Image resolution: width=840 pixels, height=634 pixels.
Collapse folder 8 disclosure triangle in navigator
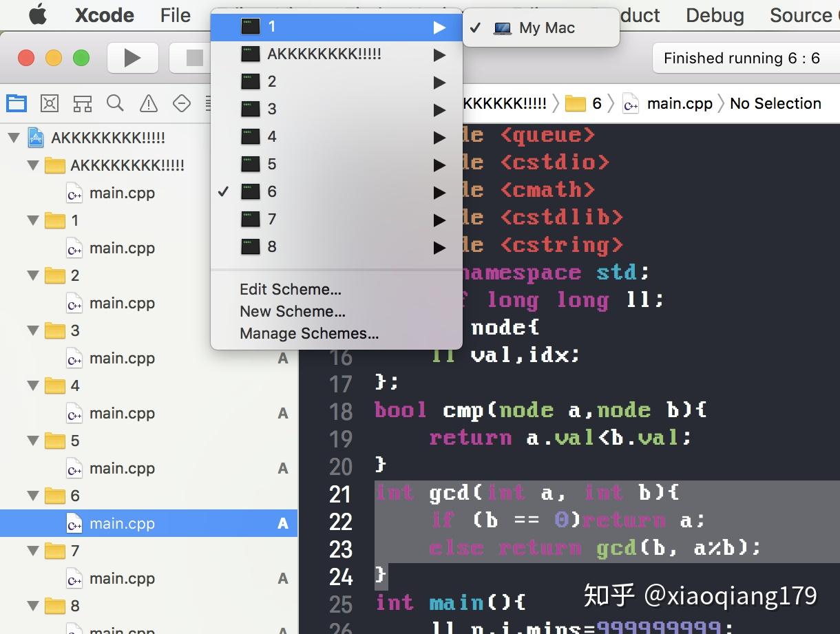click(x=32, y=606)
